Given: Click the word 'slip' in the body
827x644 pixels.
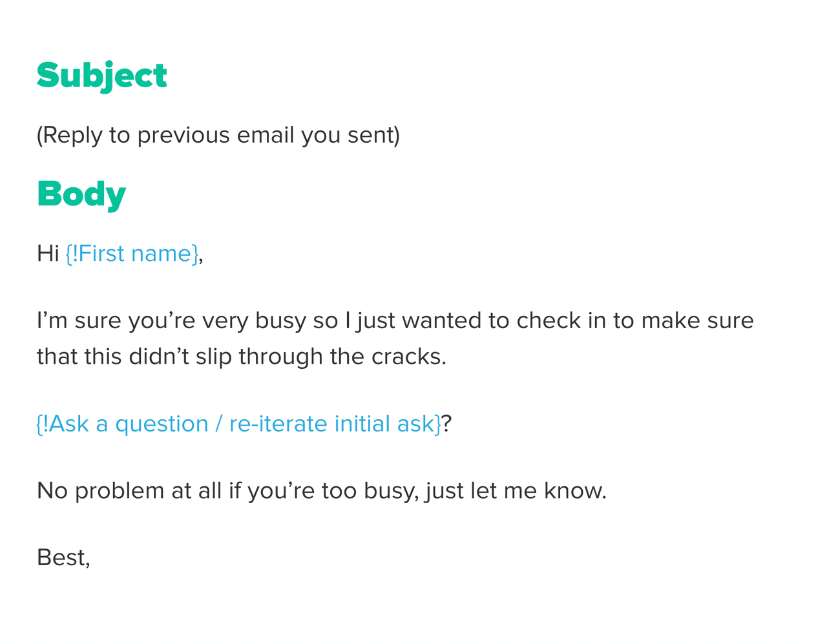Looking at the screenshot, I should (x=213, y=357).
